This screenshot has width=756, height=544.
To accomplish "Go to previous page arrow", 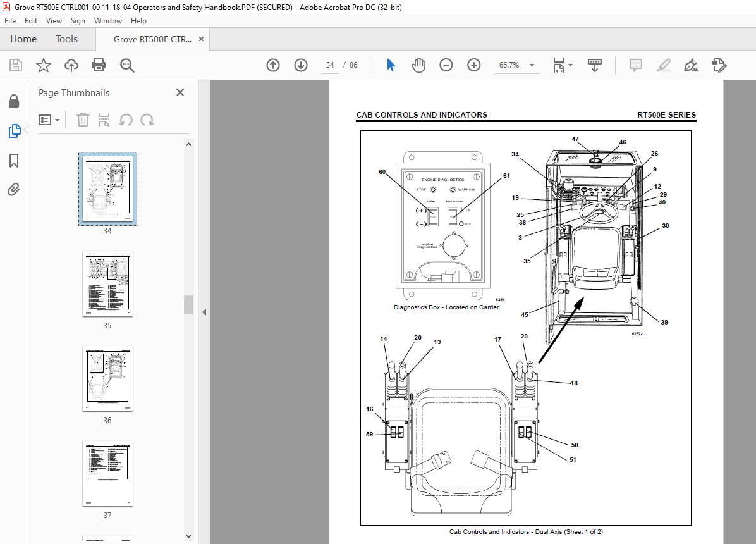I will (273, 65).
